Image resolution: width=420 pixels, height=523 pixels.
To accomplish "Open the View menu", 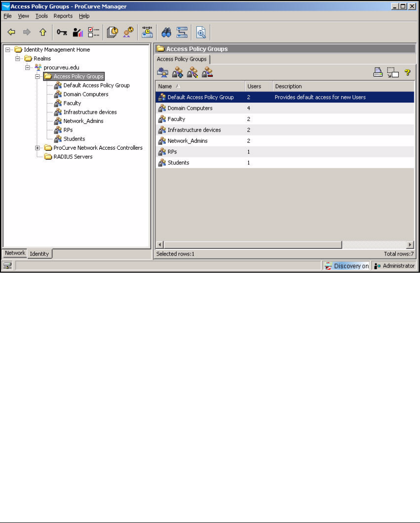I will click(23, 16).
